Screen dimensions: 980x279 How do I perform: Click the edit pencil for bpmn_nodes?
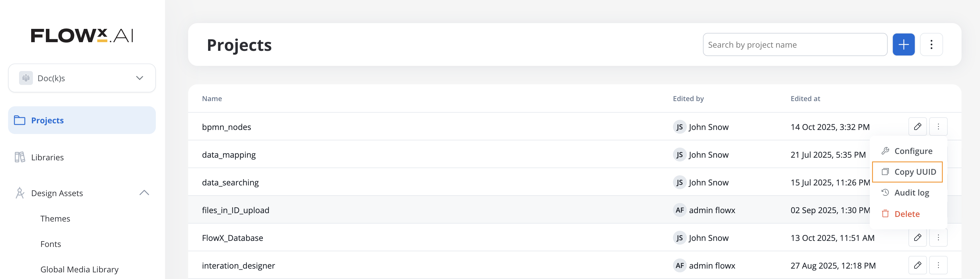[x=917, y=127]
